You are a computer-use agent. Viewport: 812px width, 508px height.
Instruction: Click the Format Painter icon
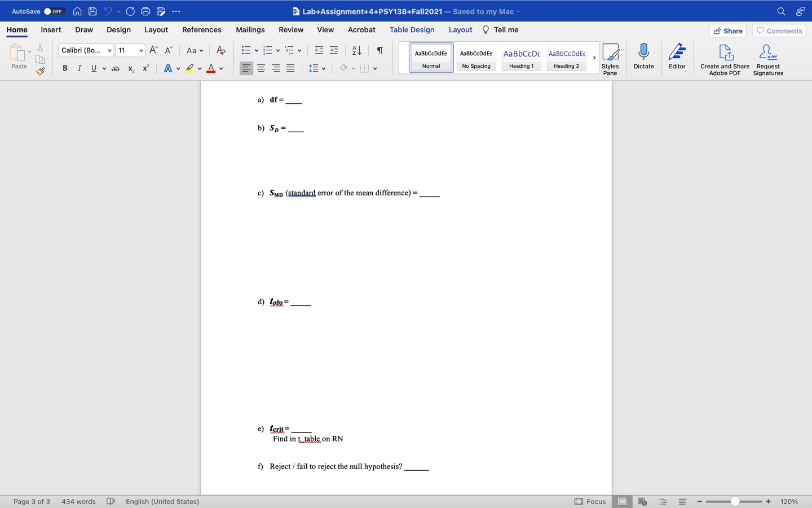tap(40, 72)
